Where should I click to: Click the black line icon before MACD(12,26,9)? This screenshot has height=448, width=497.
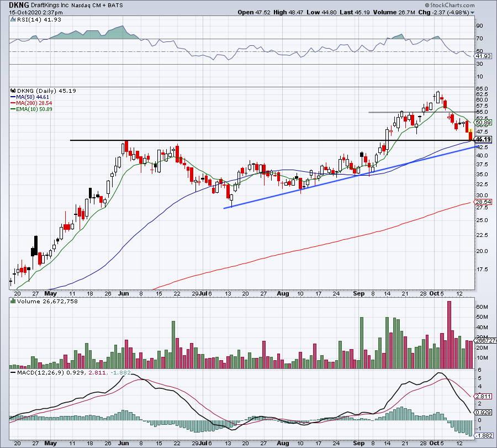pyautogui.click(x=13, y=372)
